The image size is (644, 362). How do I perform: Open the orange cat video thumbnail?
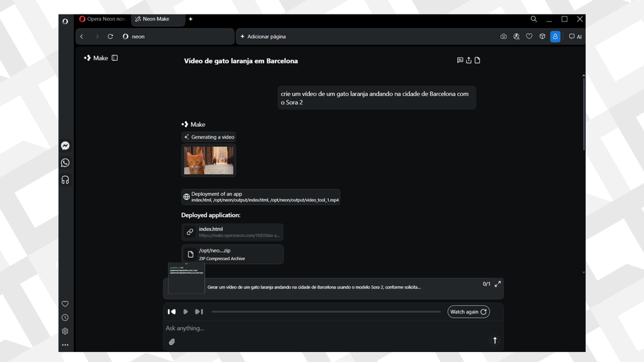point(209,160)
